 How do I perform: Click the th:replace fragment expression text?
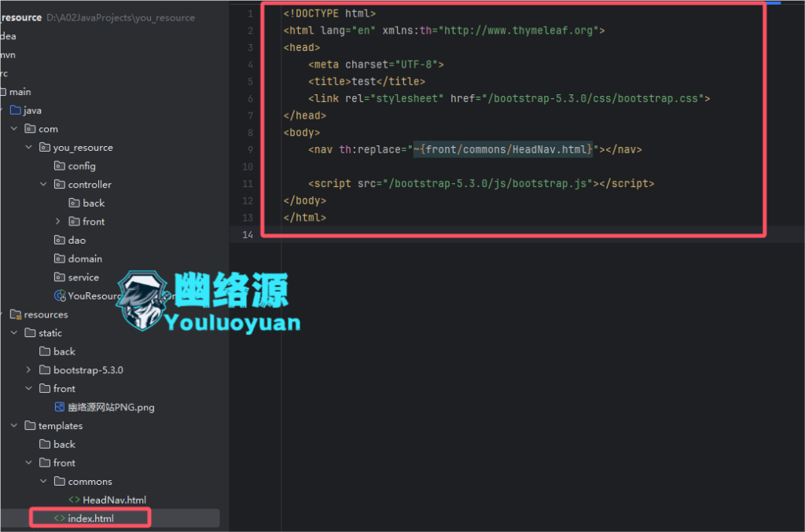[503, 149]
